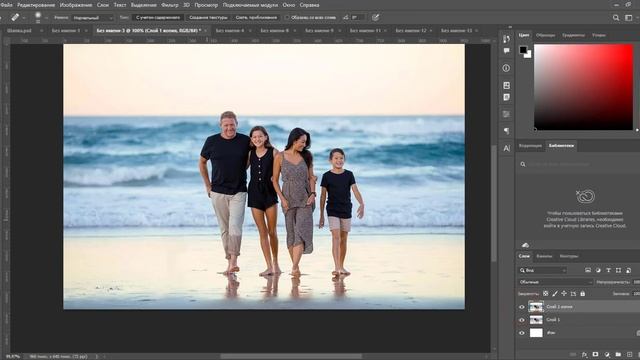Open the Properties panel icon in side dock
This screenshot has width=640, height=360.
[506, 85]
